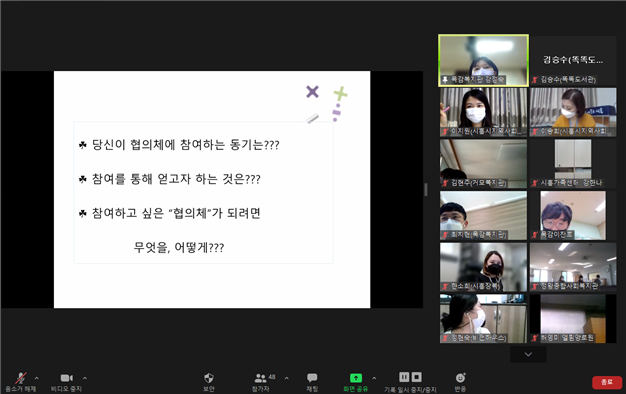Open the 반응 reactions menu
The image size is (626, 394).
[460, 382]
